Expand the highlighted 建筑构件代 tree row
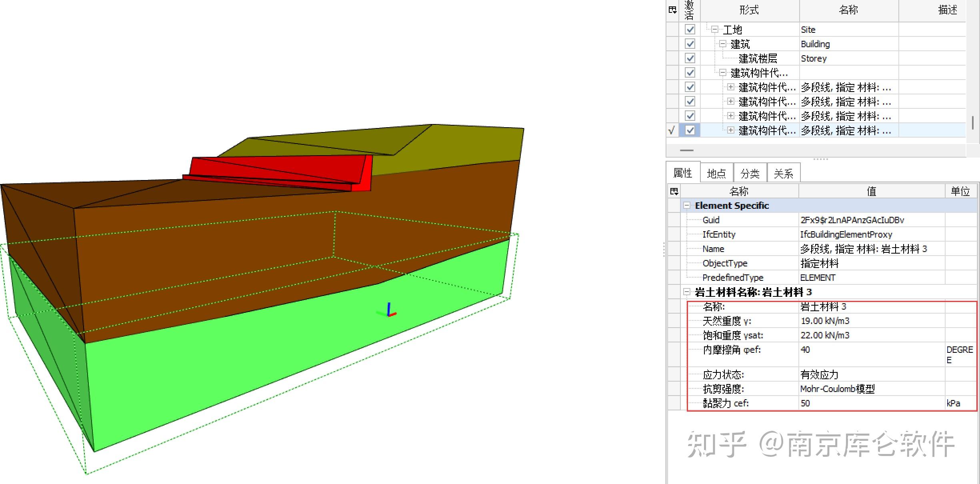The width and height of the screenshot is (980, 484). (x=731, y=130)
